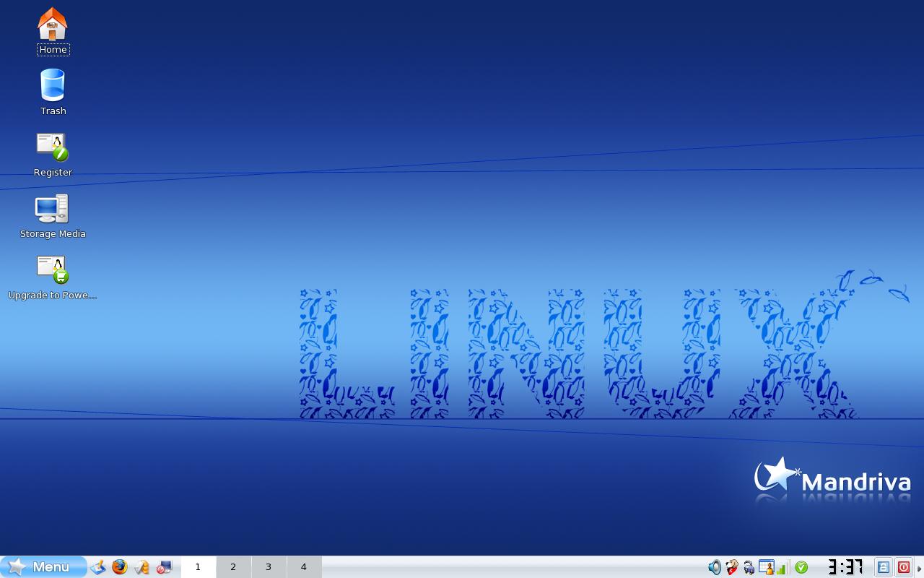924x578 pixels.
Task: Open the dog search tray icon
Action: click(x=732, y=567)
